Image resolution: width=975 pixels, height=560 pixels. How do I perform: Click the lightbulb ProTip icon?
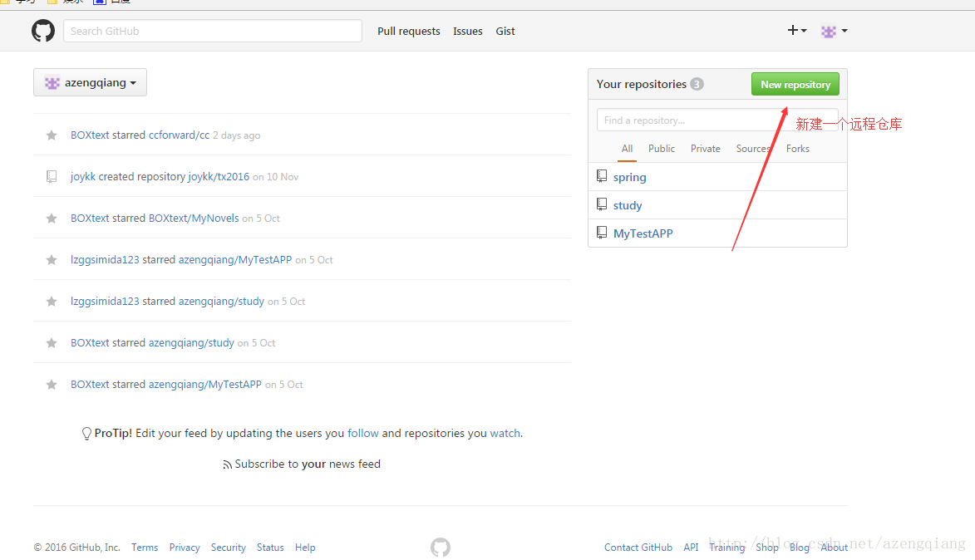(x=87, y=433)
